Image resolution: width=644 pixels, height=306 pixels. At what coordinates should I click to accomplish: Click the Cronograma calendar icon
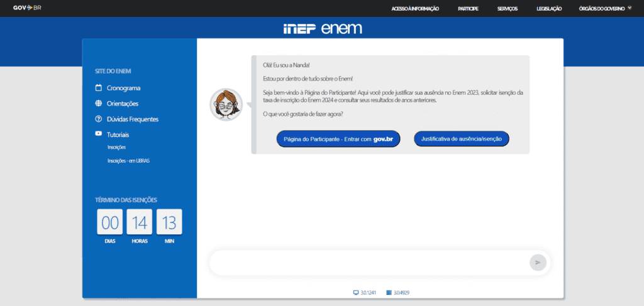[x=98, y=88]
